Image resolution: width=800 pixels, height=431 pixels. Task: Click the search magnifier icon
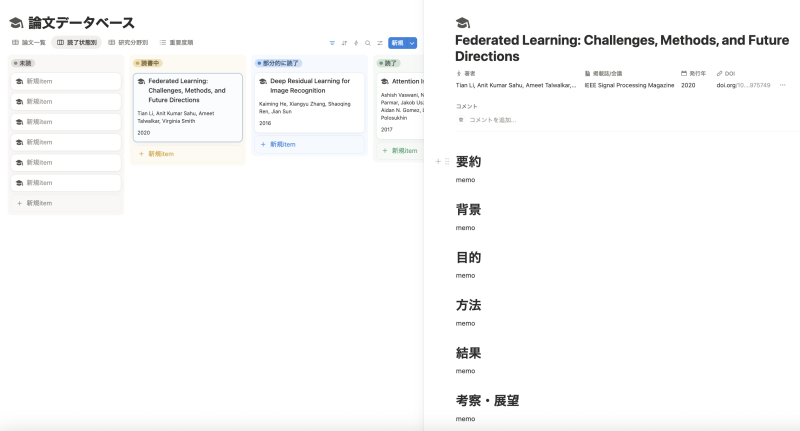[368, 43]
